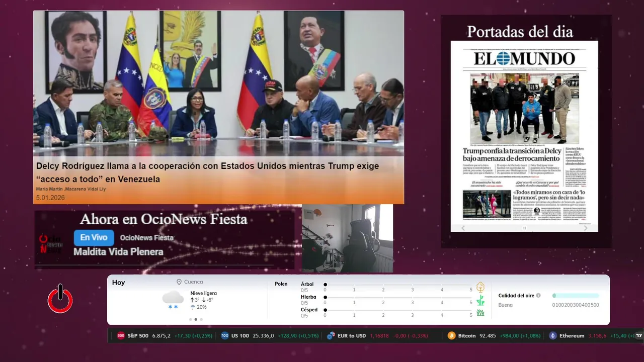644x362 pixels.
Task: Click the Césped pollen level slider handle
Action: coord(326,310)
